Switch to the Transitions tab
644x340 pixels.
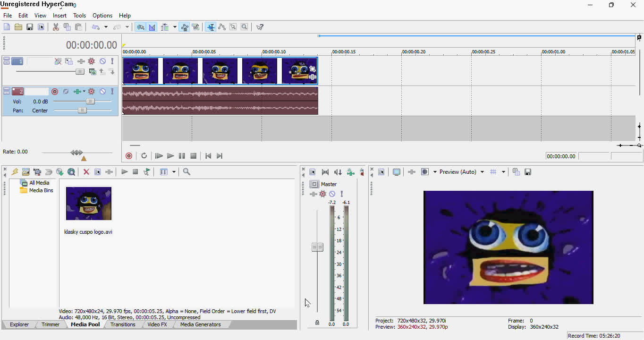pos(123,324)
